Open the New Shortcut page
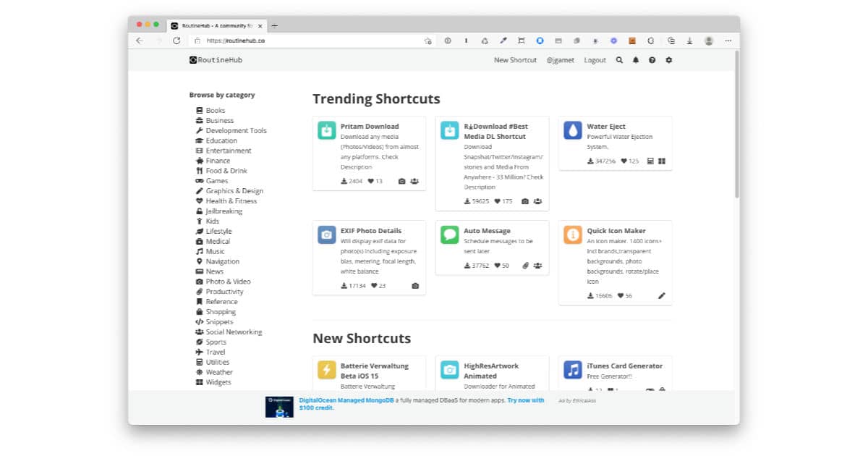 [515, 60]
